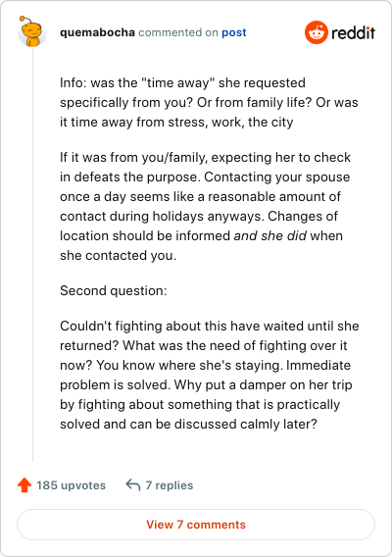Screen dimensions: 392x557
Task: Click the reply arrow icon
Action: (133, 484)
